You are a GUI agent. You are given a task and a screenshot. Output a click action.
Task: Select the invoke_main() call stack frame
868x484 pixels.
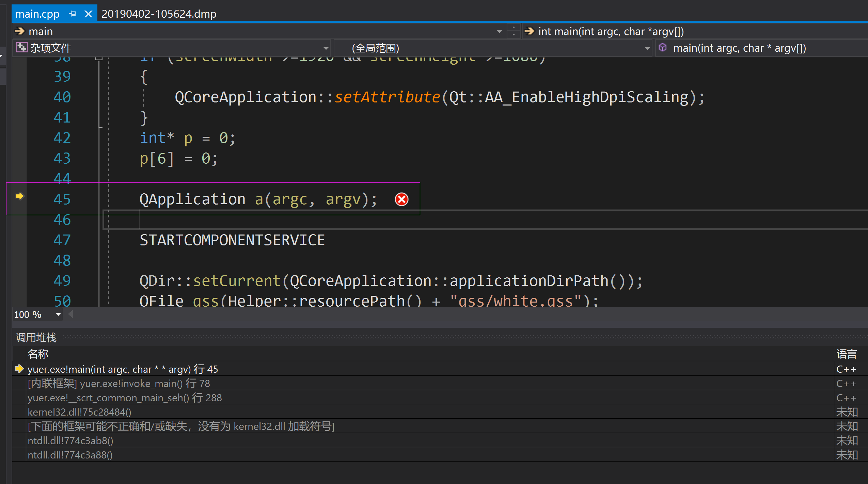click(x=119, y=384)
